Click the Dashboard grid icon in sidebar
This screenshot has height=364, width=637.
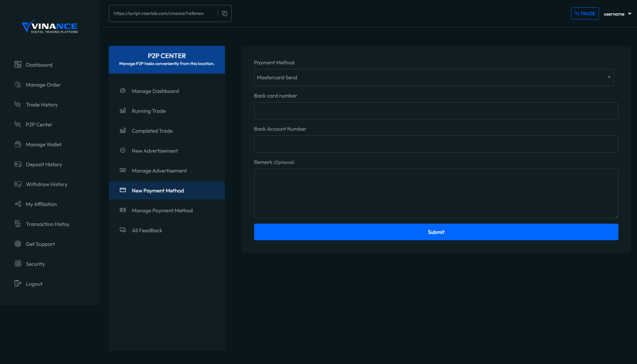(18, 65)
